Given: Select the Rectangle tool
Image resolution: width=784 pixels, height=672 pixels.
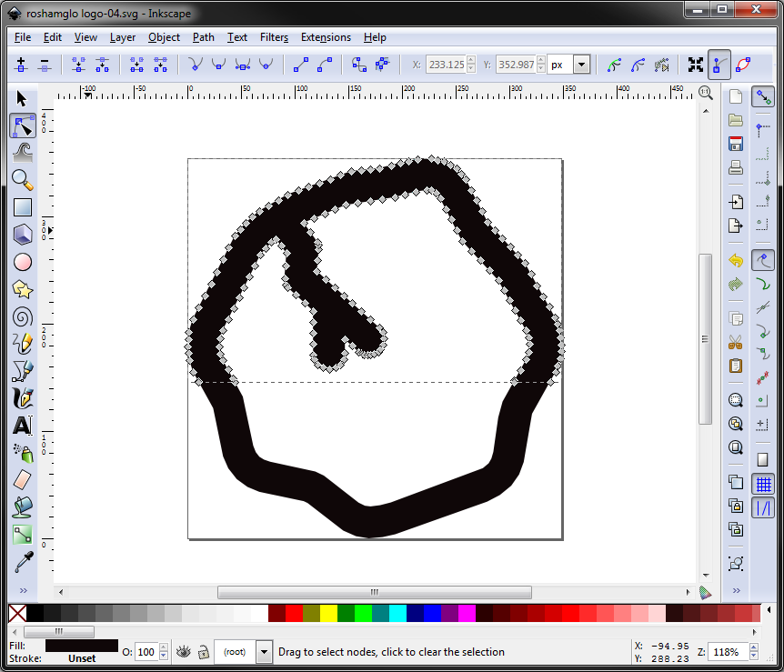Looking at the screenshot, I should (x=23, y=207).
